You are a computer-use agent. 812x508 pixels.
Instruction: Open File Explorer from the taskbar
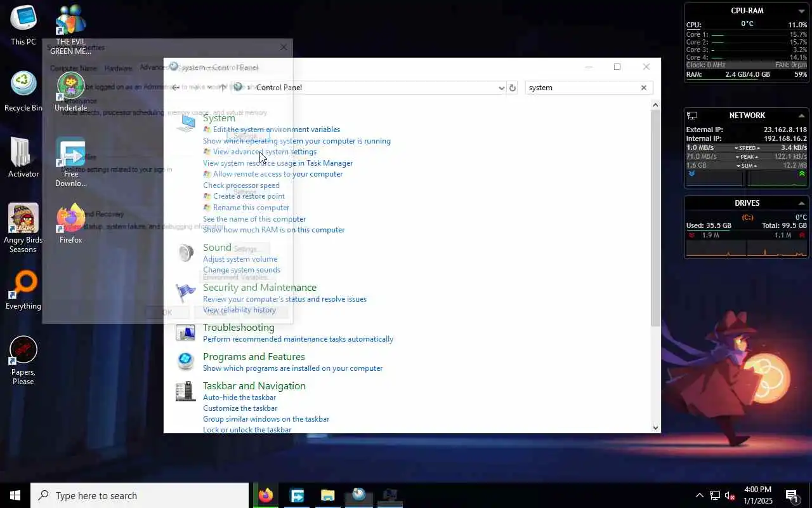coord(327,495)
